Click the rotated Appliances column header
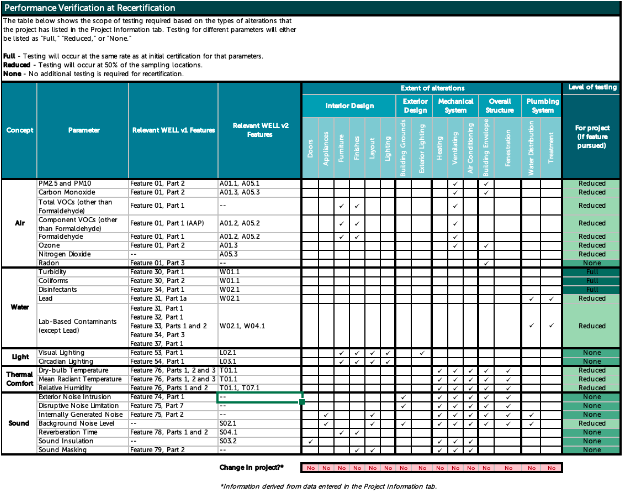627x497 pixels. [326, 148]
